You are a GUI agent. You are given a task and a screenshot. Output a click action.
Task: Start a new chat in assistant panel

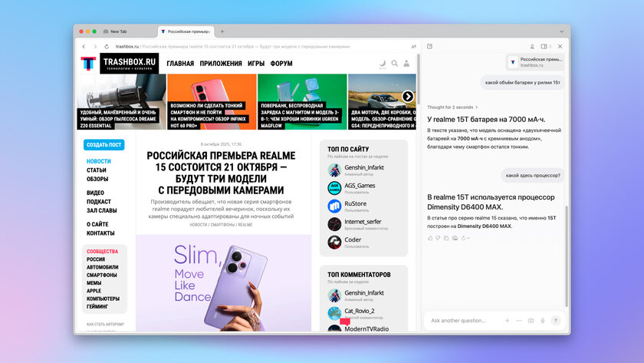coord(429,47)
